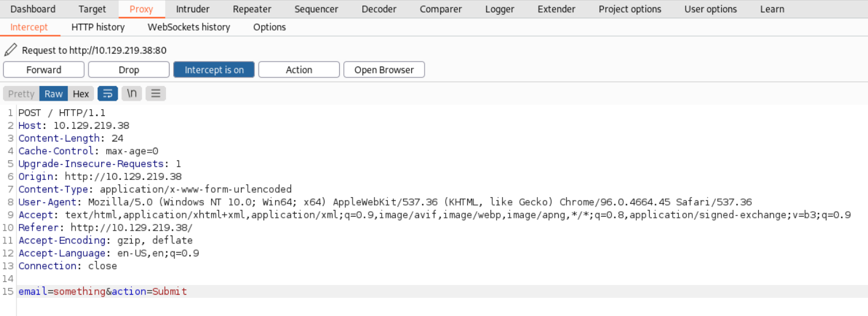This screenshot has width=868, height=316.
Task: Click the email=something body line
Action: coord(102,292)
